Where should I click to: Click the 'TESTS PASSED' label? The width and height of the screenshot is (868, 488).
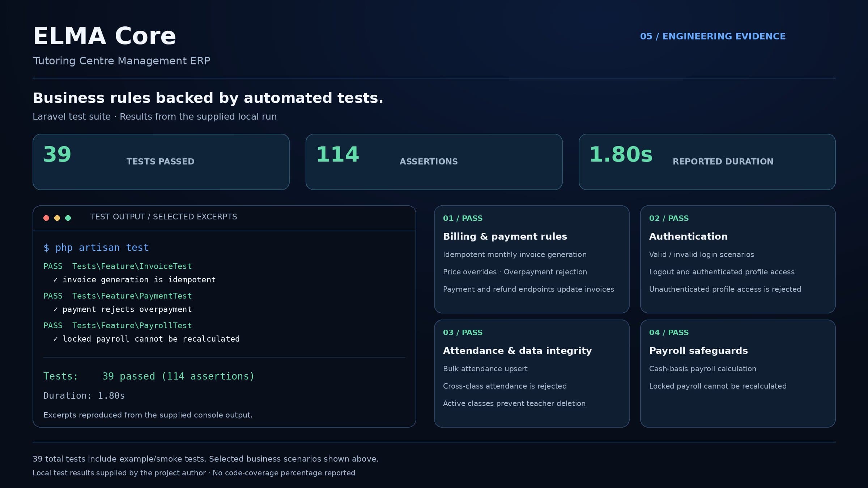(161, 162)
